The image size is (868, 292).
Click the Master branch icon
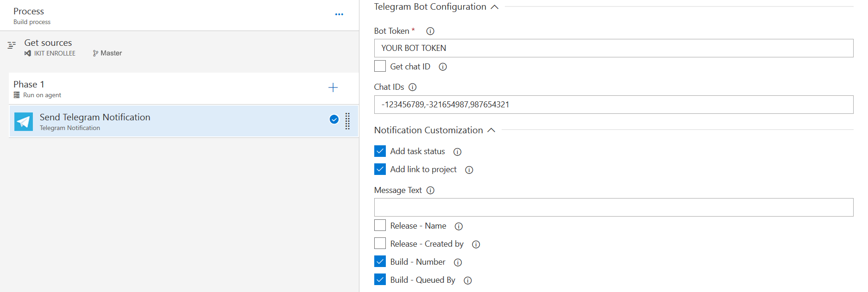point(95,53)
